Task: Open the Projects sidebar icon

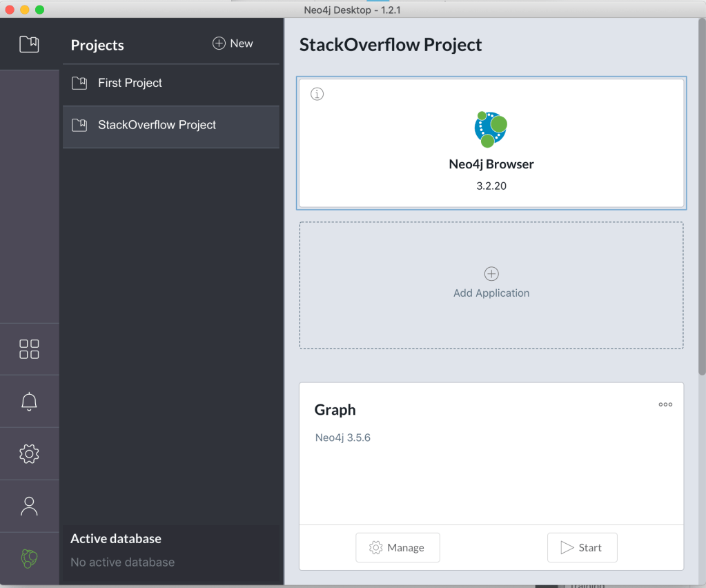Action: click(x=29, y=45)
